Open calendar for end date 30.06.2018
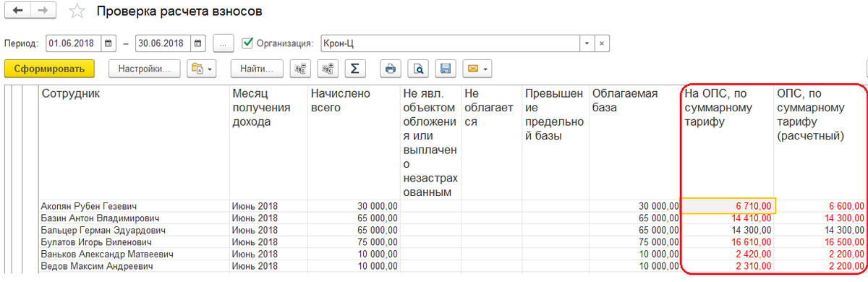The width and height of the screenshot is (868, 282). [x=198, y=43]
